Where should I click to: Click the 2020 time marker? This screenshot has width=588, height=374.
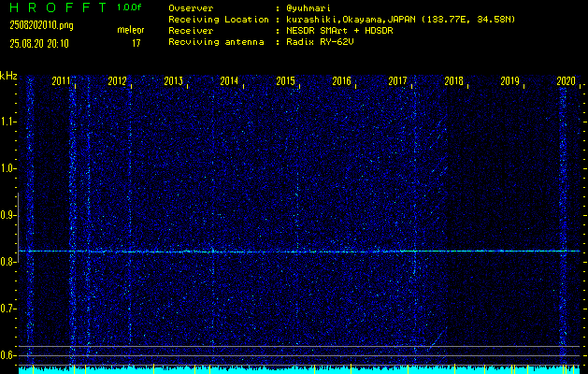click(566, 81)
